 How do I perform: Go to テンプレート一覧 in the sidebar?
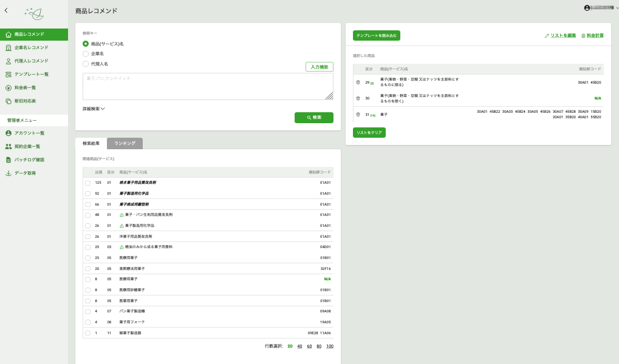(31, 74)
